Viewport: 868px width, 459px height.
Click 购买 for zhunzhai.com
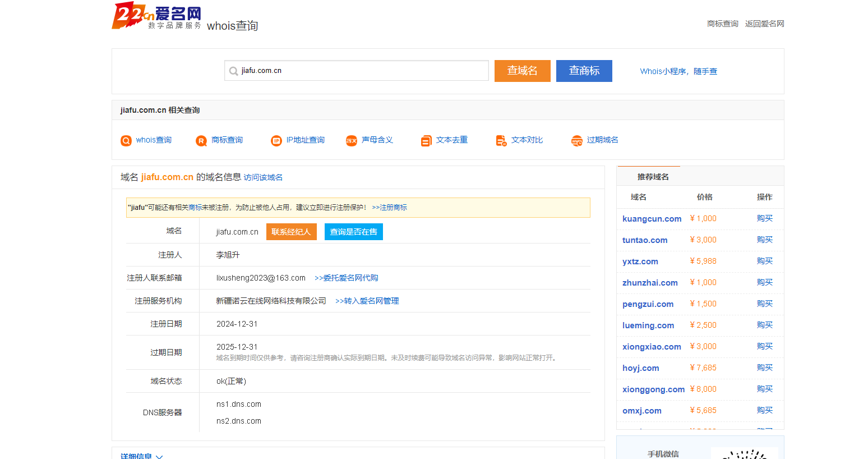pos(765,282)
